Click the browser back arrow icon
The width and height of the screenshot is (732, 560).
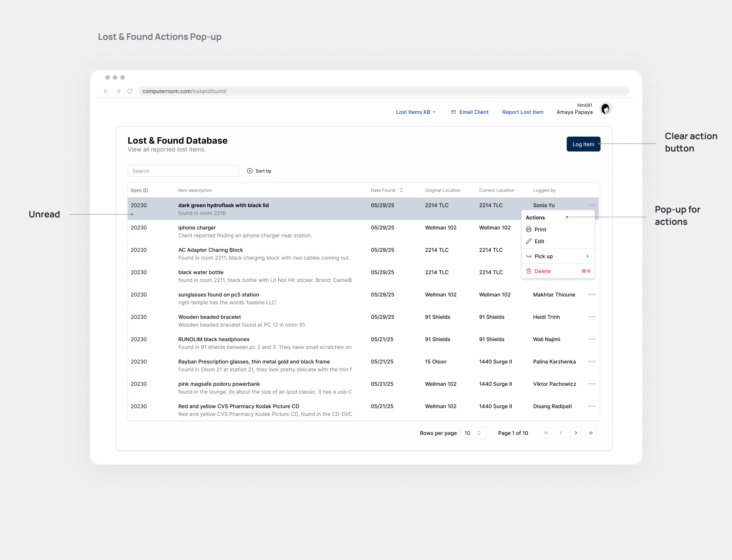pyautogui.click(x=106, y=91)
